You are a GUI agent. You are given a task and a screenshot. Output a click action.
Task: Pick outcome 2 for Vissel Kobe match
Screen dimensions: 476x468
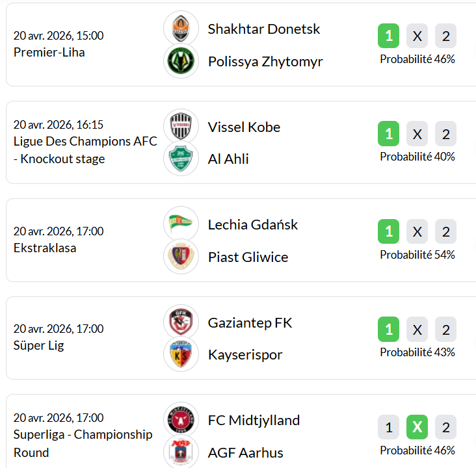[x=445, y=134]
